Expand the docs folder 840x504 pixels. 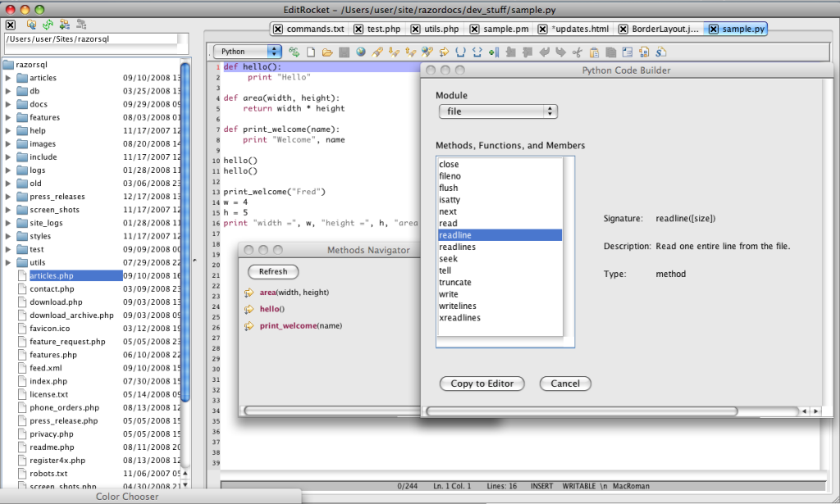click(x=8, y=104)
